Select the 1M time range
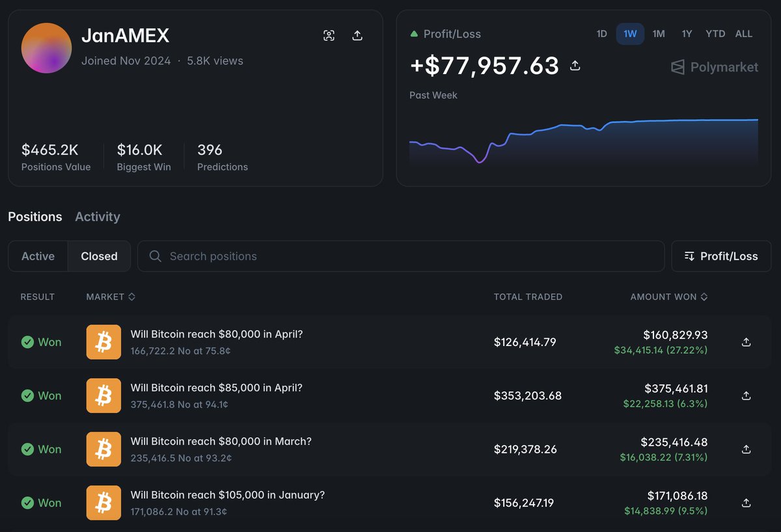The width and height of the screenshot is (781, 532). tap(659, 34)
